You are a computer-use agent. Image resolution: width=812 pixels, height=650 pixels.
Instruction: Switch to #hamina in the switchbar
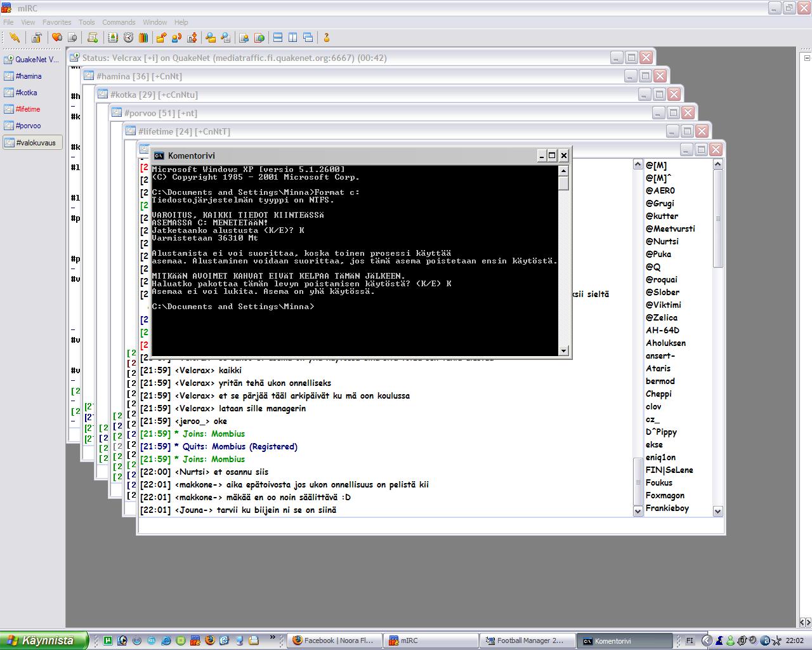click(29, 76)
